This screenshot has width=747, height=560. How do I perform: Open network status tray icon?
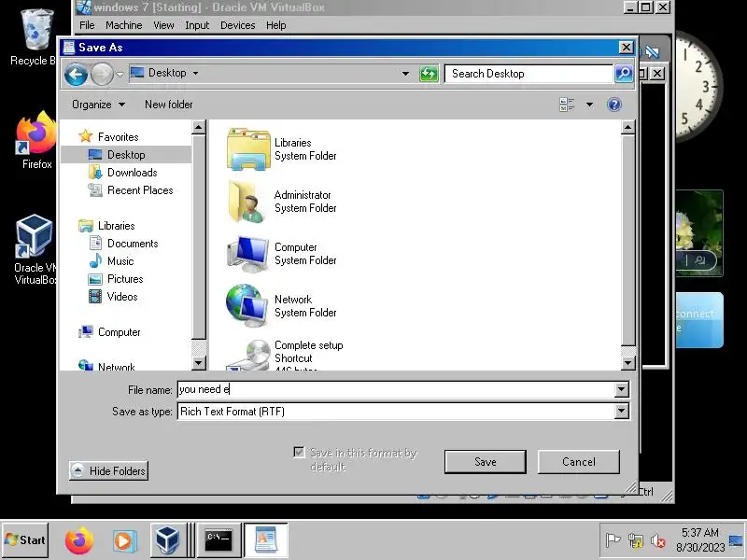tap(635, 540)
